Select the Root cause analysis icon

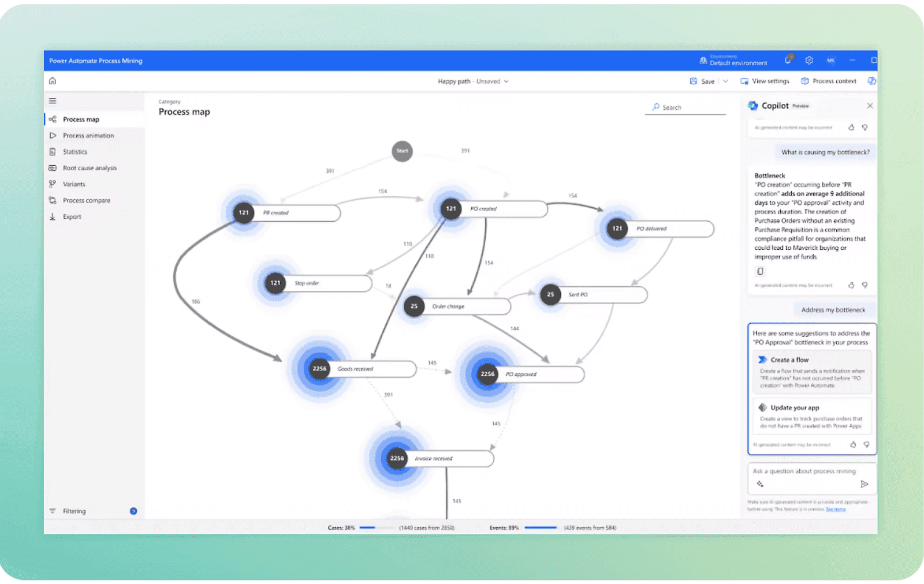tap(53, 167)
